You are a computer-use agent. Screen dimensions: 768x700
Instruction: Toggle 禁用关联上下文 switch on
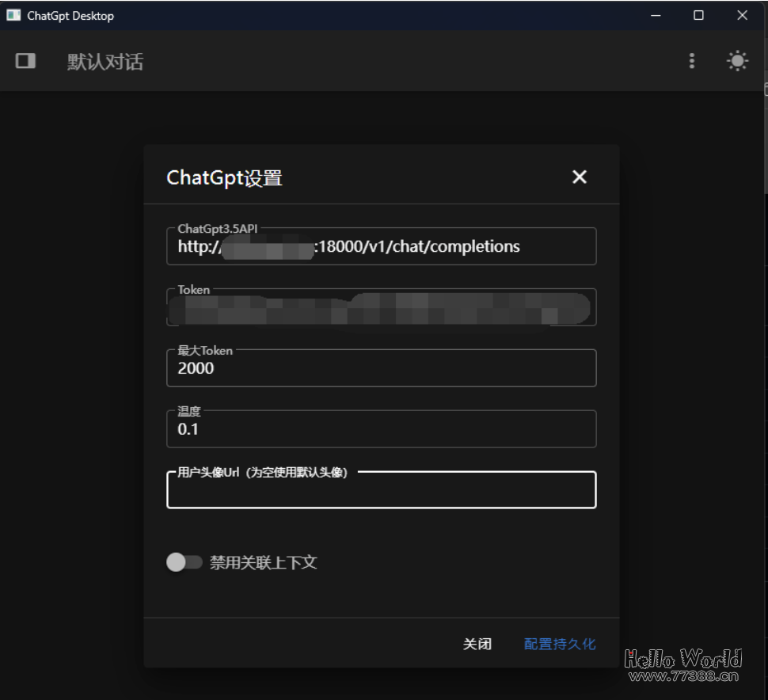(x=183, y=563)
